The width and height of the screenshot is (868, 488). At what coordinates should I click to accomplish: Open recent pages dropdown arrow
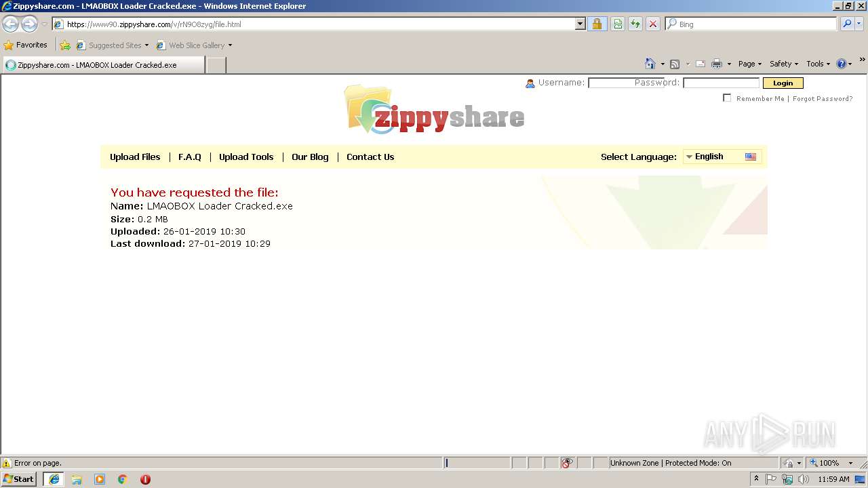44,24
